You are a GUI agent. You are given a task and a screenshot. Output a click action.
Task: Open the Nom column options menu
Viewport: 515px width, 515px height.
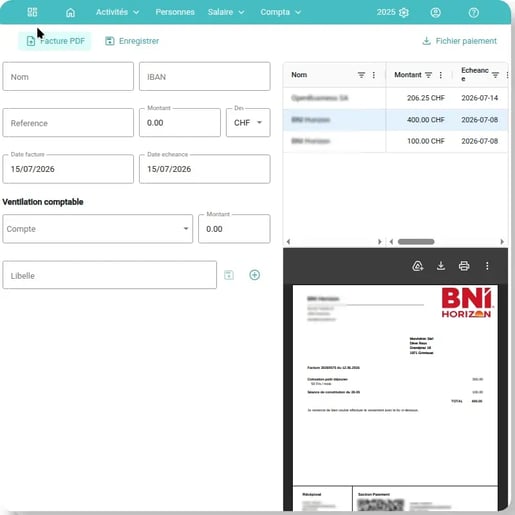click(374, 75)
